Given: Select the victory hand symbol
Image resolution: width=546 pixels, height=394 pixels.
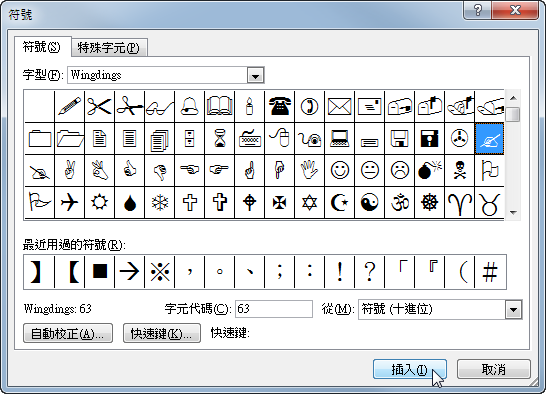Looking at the screenshot, I should (x=70, y=170).
